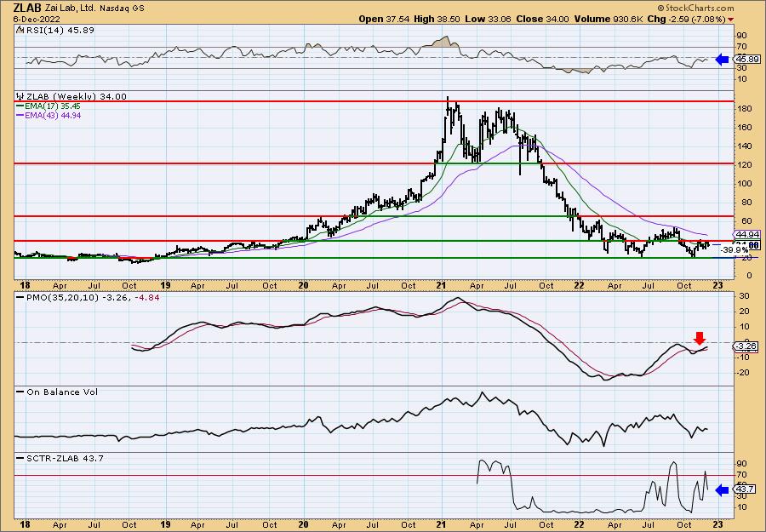Click the SCTR-ZLAB 43.7 legend

tap(65, 458)
